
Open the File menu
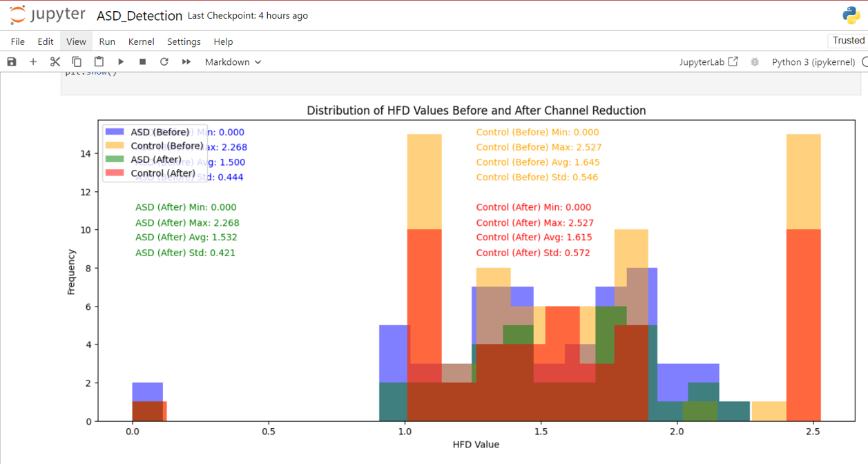18,41
